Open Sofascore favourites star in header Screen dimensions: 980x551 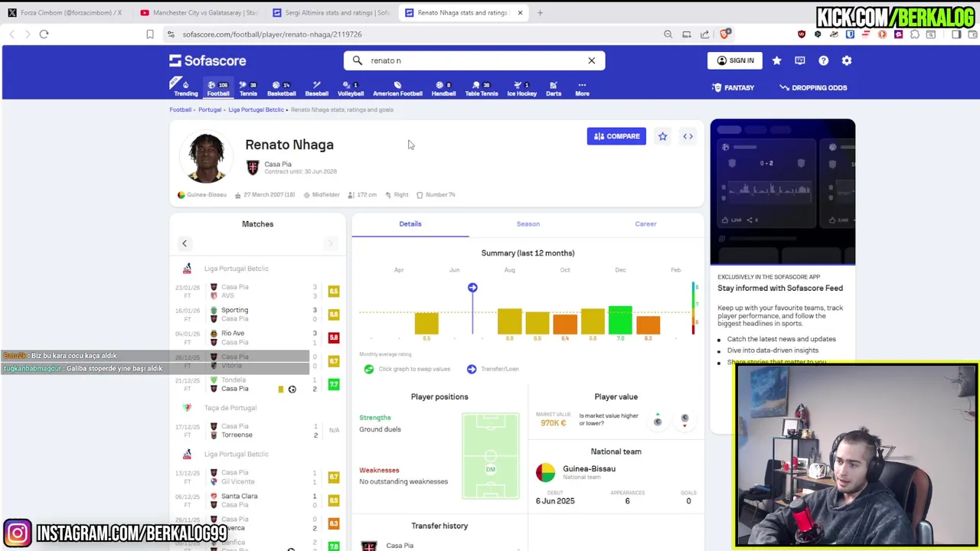[776, 60]
